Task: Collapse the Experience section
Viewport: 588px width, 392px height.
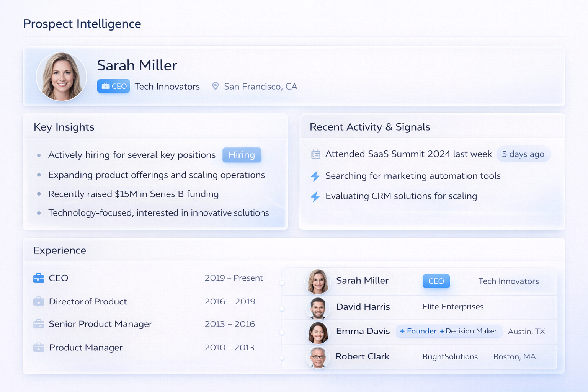Action: [59, 250]
